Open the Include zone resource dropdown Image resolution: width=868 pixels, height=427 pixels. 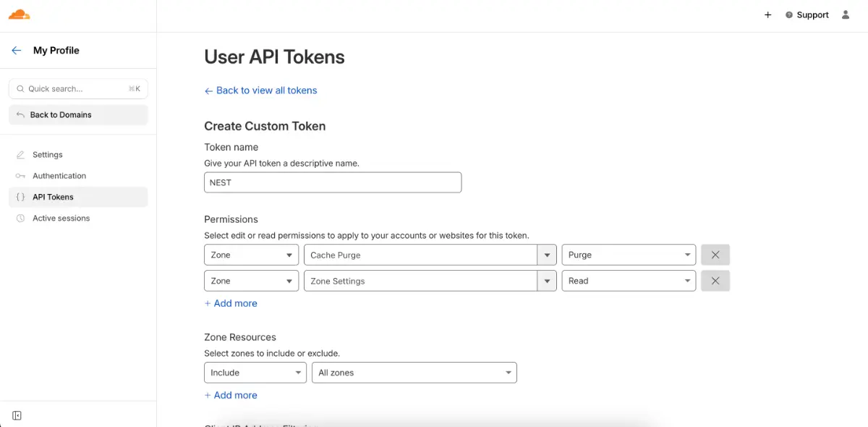(255, 373)
